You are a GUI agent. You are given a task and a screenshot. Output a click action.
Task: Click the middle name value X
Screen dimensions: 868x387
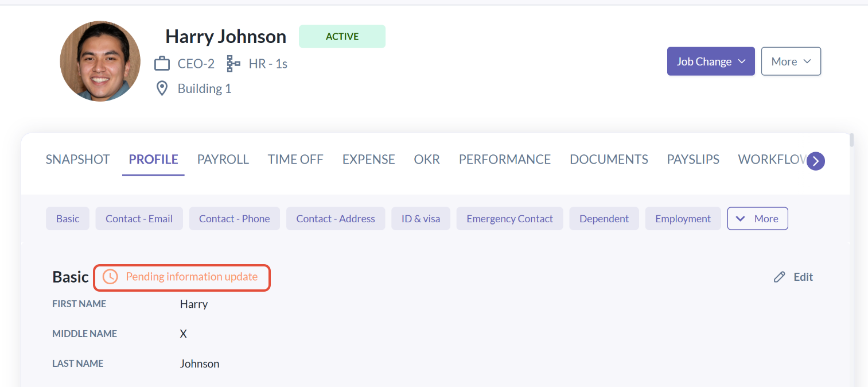click(x=184, y=334)
